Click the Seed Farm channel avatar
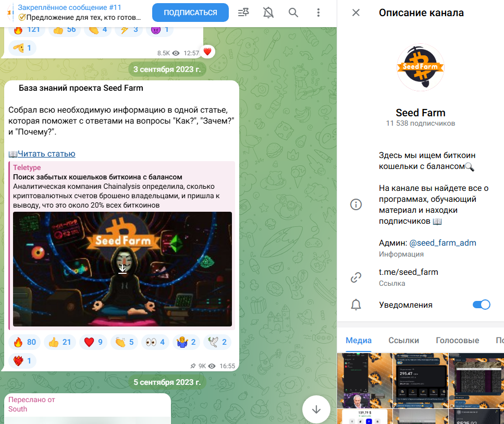This screenshot has height=424, width=504. click(421, 68)
